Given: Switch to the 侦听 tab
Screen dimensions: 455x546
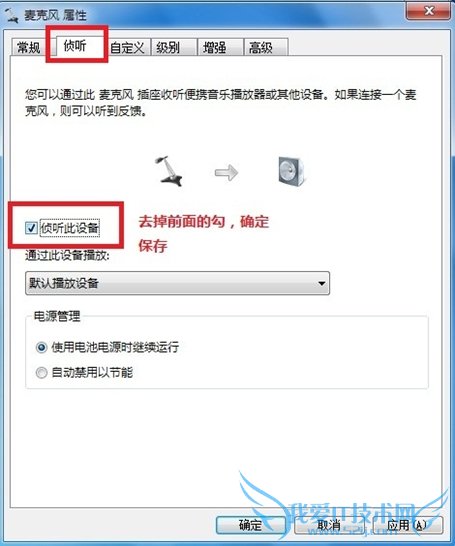Looking at the screenshot, I should (x=76, y=46).
